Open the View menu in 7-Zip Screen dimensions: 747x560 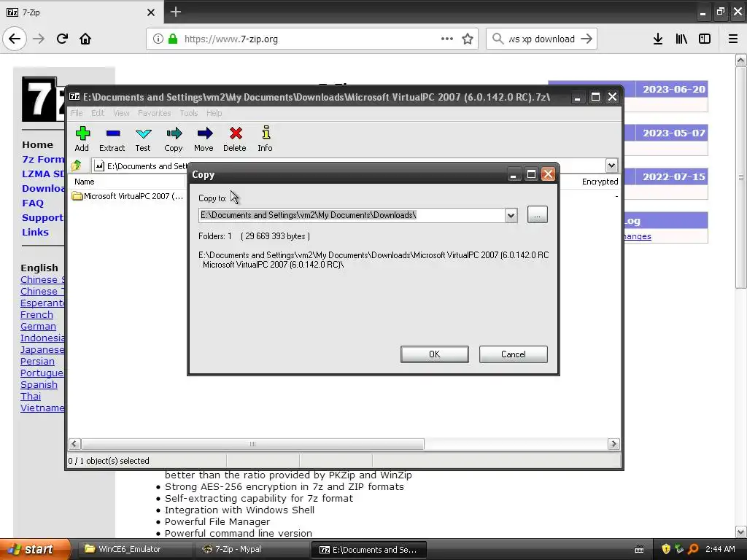122,113
